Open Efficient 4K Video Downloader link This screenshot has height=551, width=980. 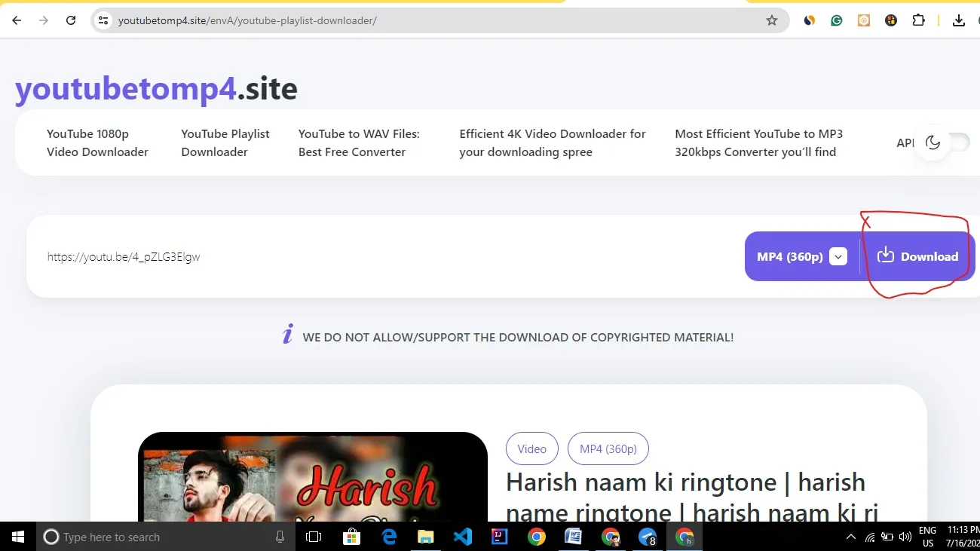click(x=553, y=142)
